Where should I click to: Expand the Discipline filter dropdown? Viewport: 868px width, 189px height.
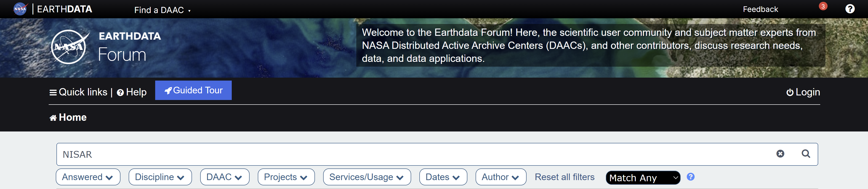tap(160, 177)
